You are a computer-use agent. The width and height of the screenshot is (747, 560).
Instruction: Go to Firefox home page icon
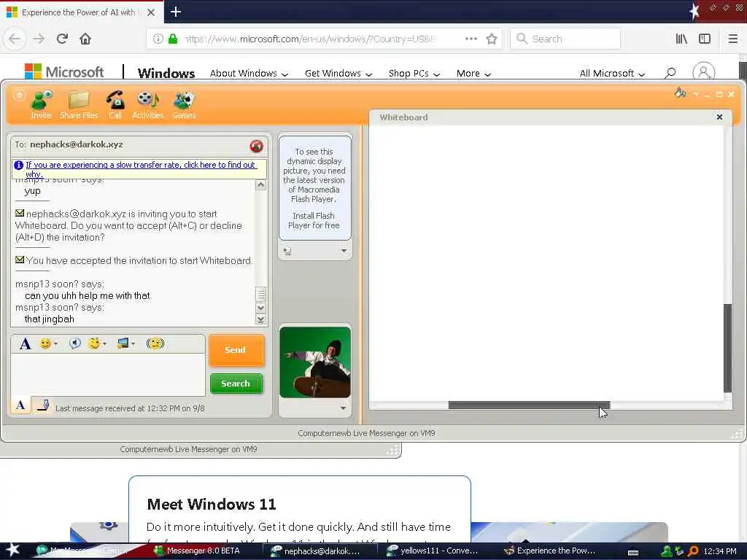point(85,39)
